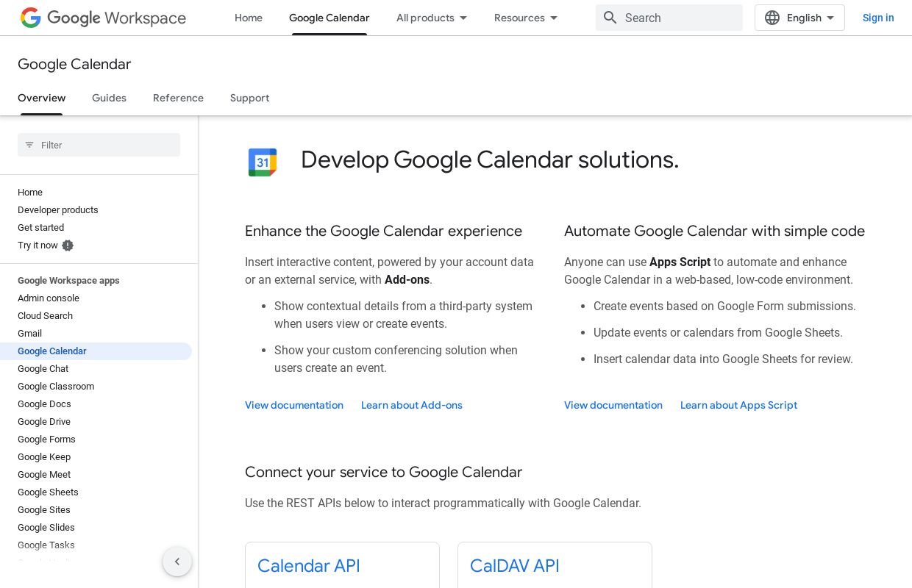Switch to the Overview tab
Image resolution: width=912 pixels, height=588 pixels.
(42, 98)
